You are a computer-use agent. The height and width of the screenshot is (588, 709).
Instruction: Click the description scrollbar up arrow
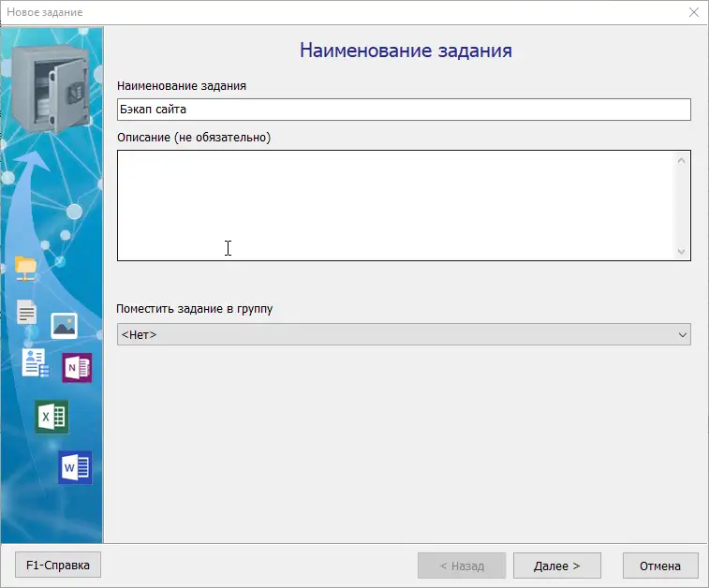coord(682,160)
